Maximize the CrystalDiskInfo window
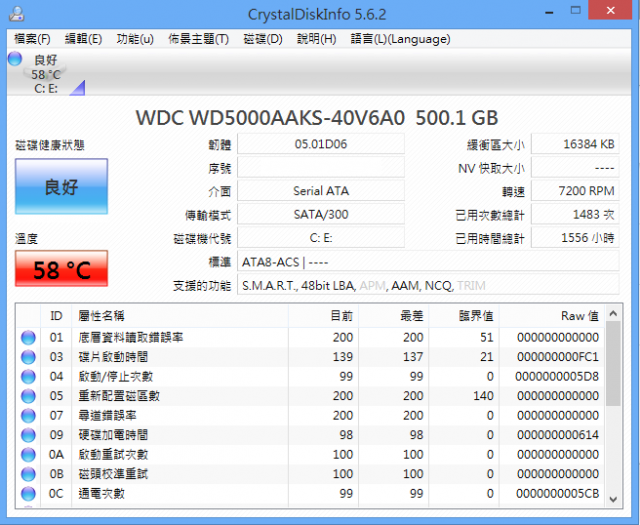 (576, 11)
